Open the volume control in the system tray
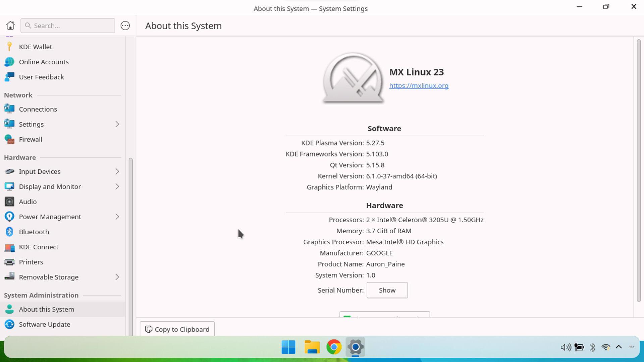This screenshot has width=644, height=362. [x=566, y=347]
